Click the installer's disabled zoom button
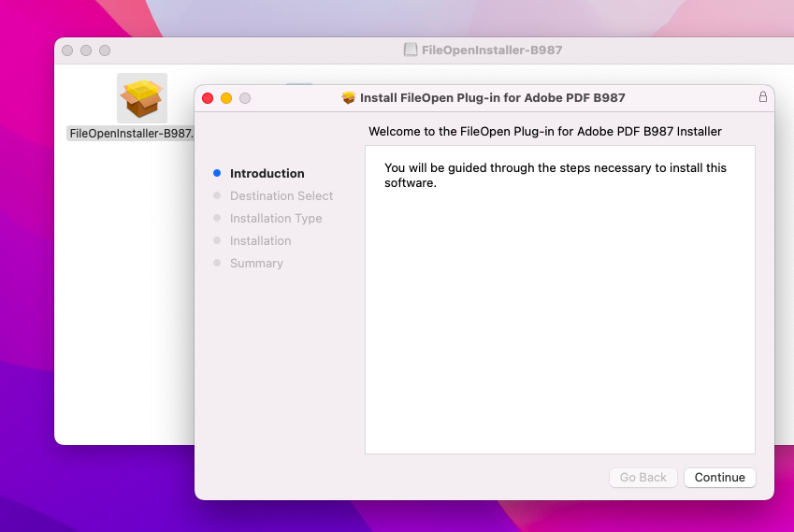This screenshot has height=532, width=794. point(245,98)
